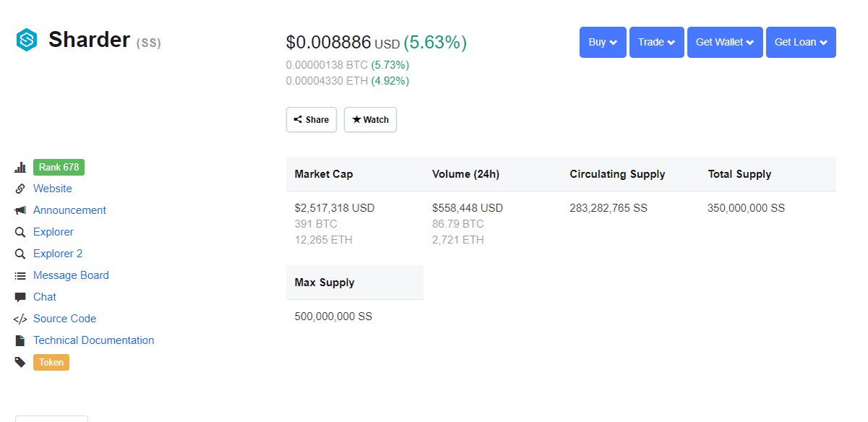868x422 pixels.
Task: Open the Explorer 2 link
Action: pyautogui.click(x=58, y=254)
